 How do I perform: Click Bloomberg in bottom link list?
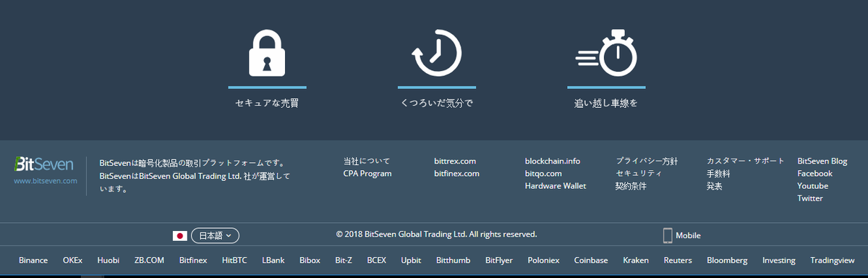(727, 260)
